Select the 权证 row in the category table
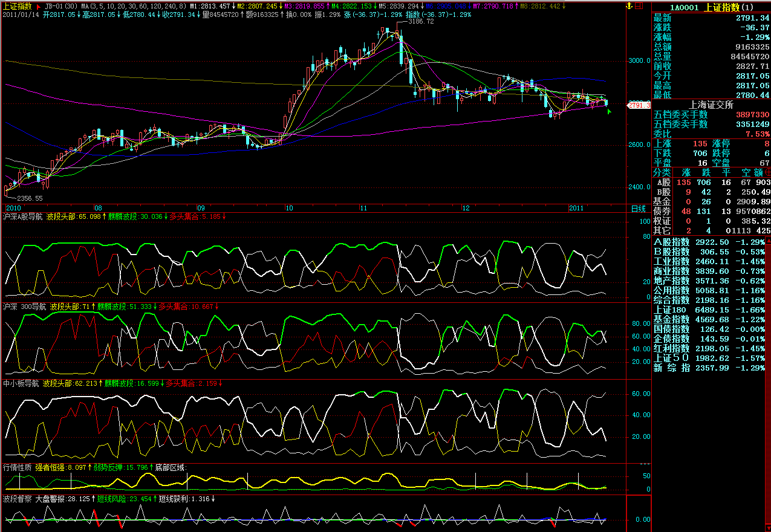The width and height of the screenshot is (771, 532). [x=711, y=221]
